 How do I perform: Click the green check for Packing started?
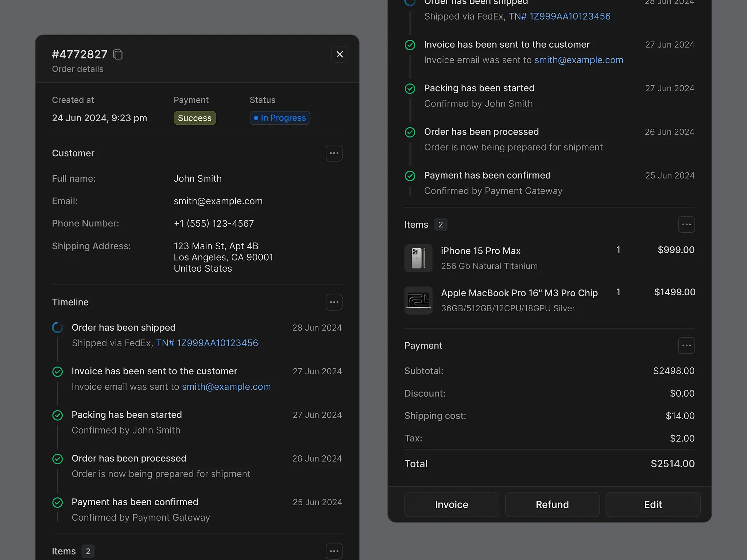point(58,415)
